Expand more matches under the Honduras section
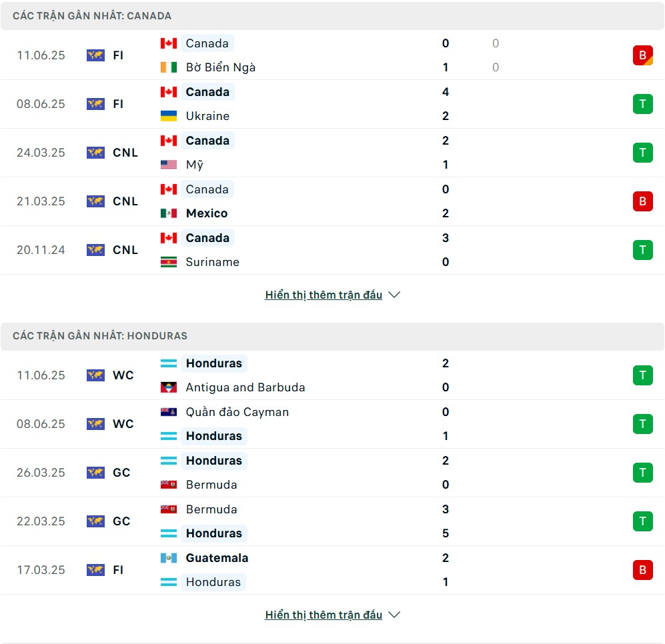Image resolution: width=665 pixels, height=644 pixels. click(323, 615)
